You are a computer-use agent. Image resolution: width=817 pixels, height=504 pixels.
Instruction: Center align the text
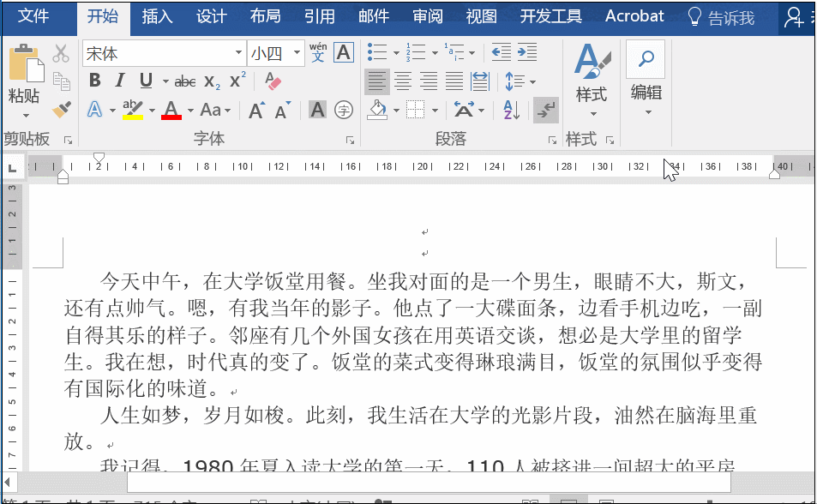(x=403, y=81)
